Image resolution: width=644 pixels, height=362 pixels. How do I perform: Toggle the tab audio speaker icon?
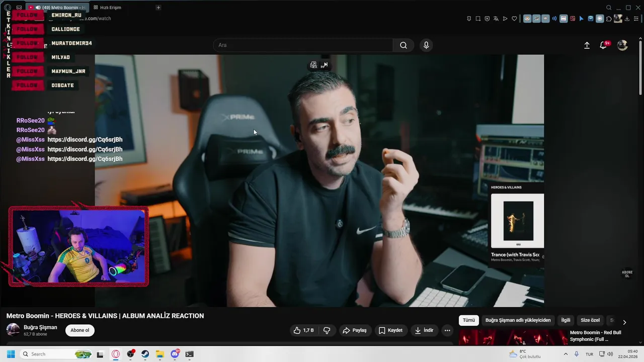point(38,8)
